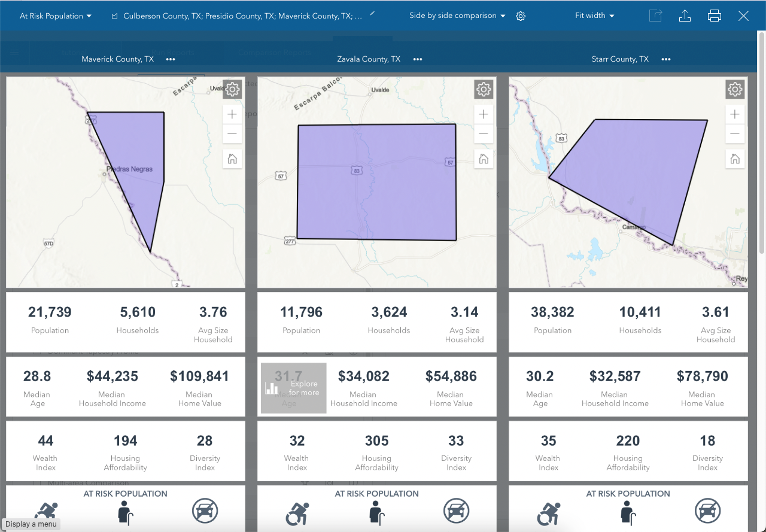Image resolution: width=766 pixels, height=532 pixels.
Task: Zoom in on the Maverick County map
Action: pos(232,114)
